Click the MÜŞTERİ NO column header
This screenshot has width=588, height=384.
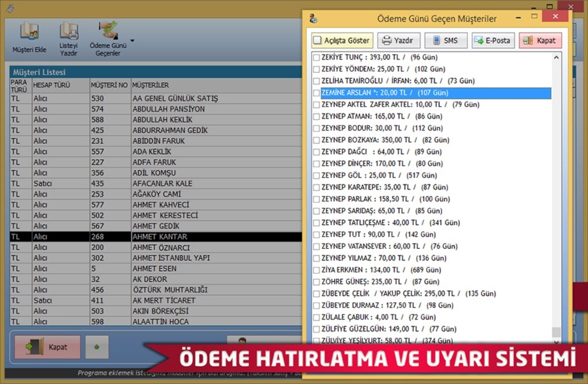(110, 85)
